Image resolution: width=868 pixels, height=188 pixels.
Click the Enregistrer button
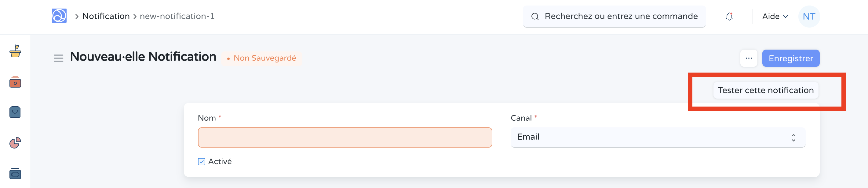click(791, 58)
